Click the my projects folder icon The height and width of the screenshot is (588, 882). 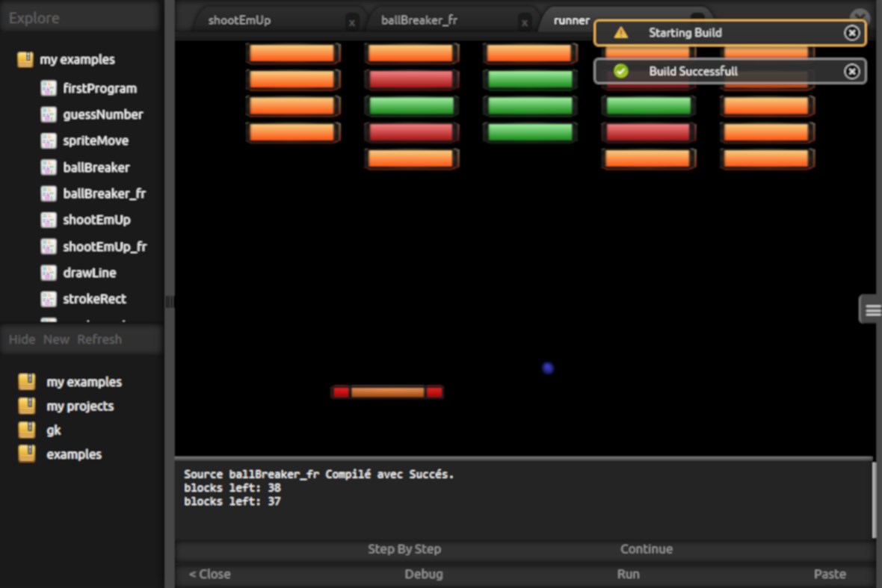pyautogui.click(x=26, y=406)
